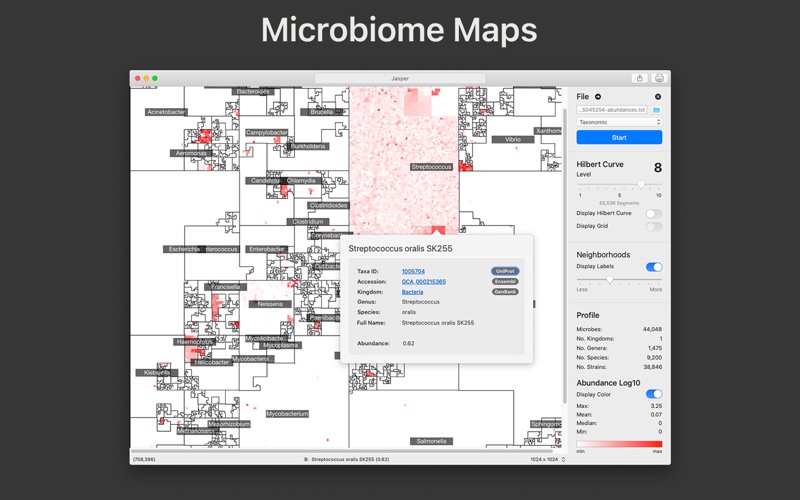Click the Mycoplasma map label

pos(281,345)
